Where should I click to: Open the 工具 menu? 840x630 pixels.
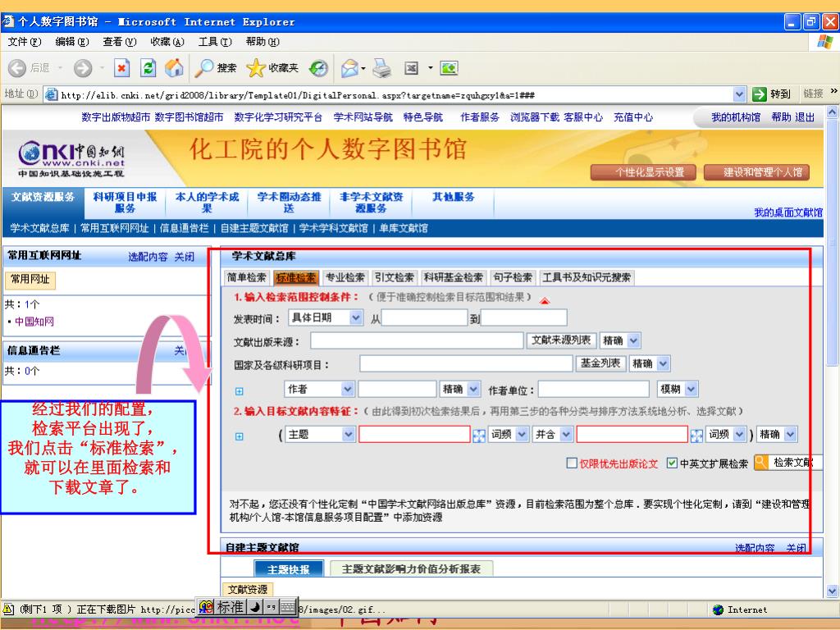215,41
